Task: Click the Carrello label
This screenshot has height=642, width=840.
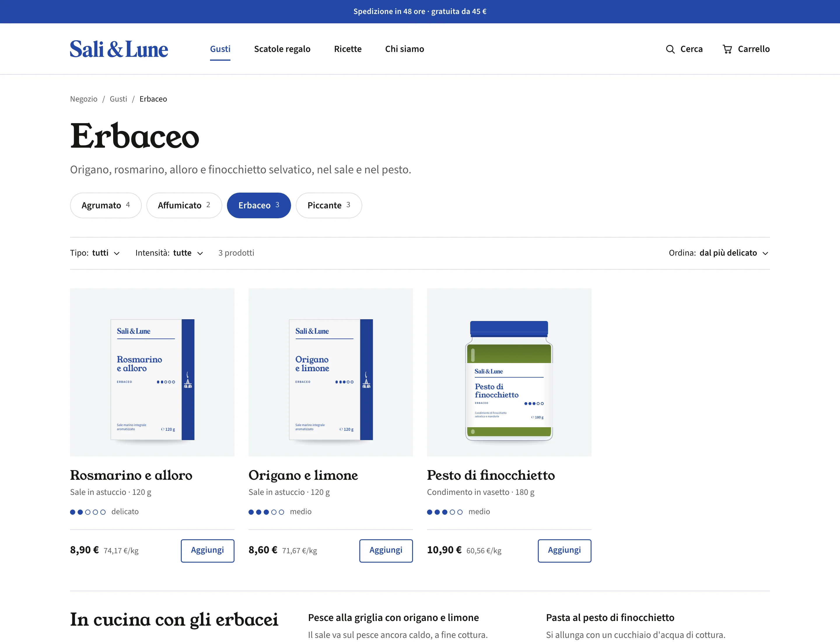Action: pos(754,49)
